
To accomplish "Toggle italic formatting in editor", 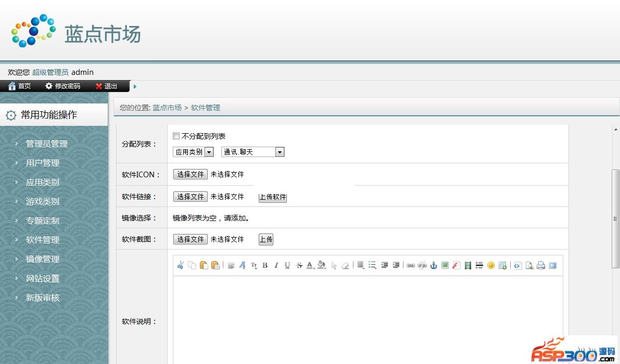I will 276,265.
